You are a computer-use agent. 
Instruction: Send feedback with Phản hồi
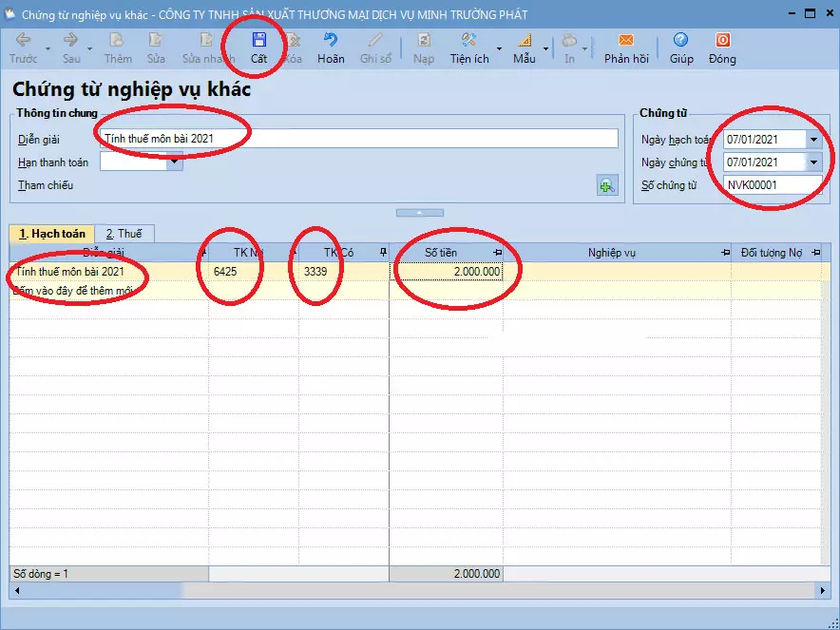click(626, 48)
